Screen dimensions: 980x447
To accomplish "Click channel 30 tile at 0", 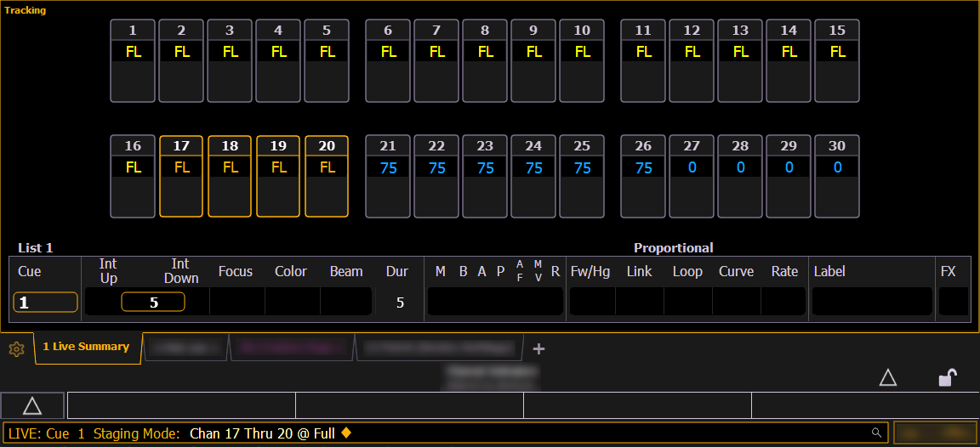I will (x=837, y=176).
